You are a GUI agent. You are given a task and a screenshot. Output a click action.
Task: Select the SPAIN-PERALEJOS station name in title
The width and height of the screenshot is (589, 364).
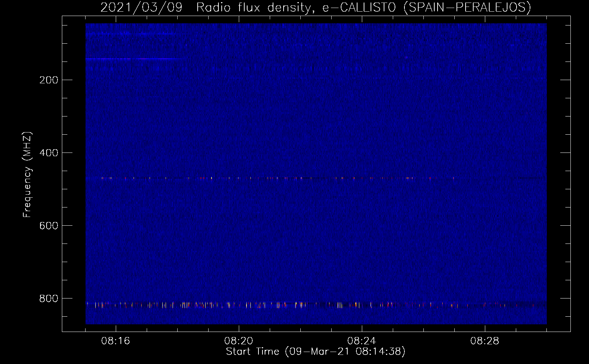click(x=467, y=8)
